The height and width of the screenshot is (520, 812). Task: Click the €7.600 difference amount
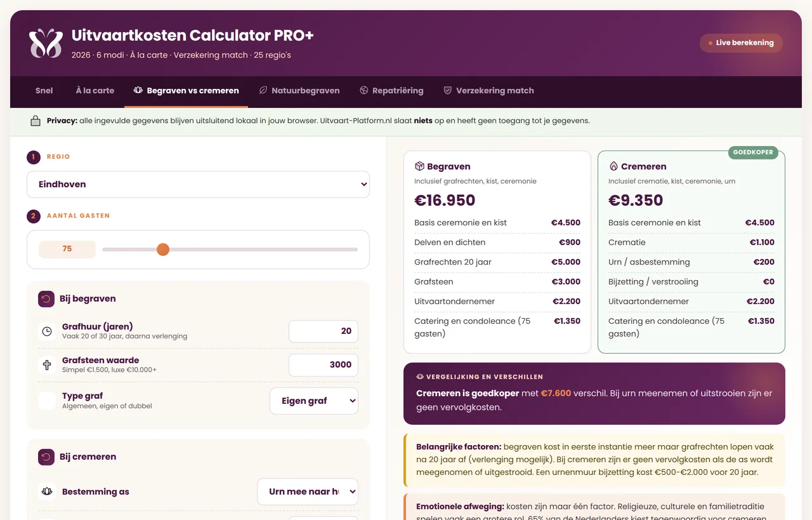(556, 394)
